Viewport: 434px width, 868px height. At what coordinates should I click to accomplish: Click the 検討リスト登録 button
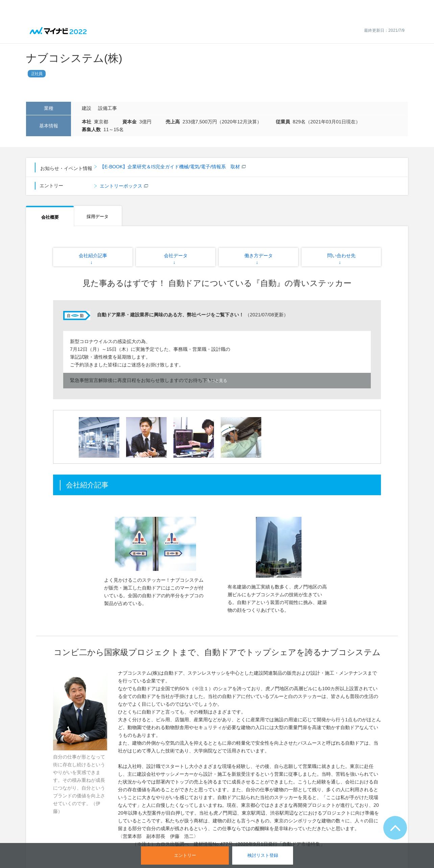pyautogui.click(x=263, y=855)
